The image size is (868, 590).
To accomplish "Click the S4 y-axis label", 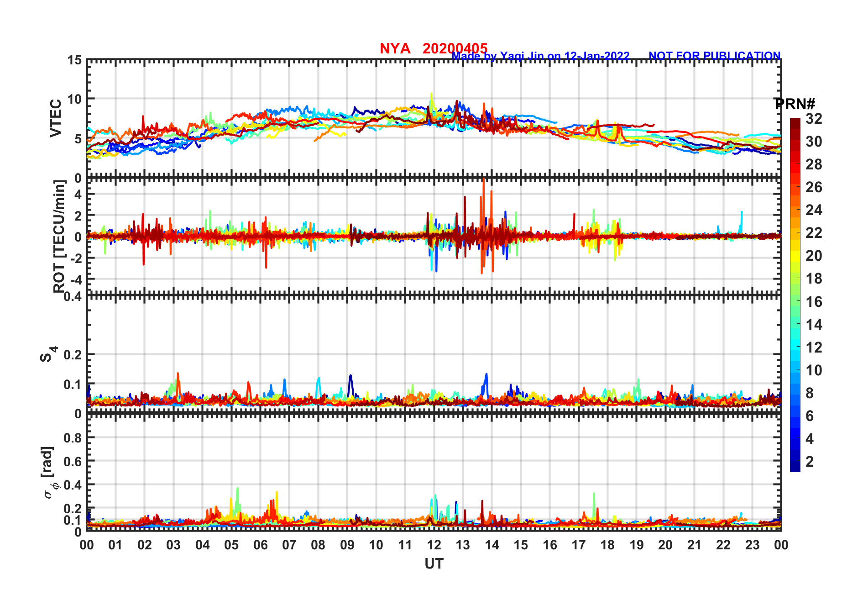I will tap(48, 354).
